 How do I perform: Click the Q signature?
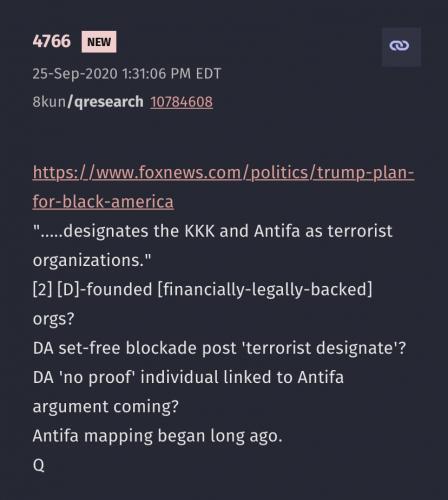point(39,465)
